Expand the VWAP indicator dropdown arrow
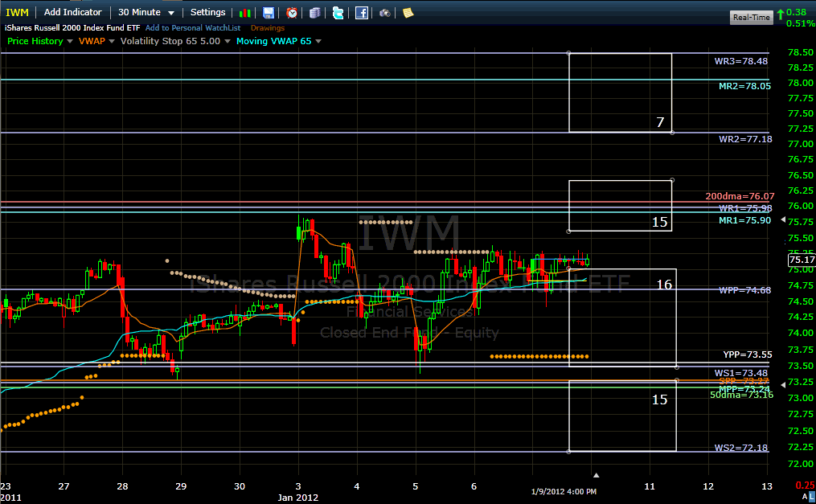Image resolution: width=816 pixels, height=504 pixels. (x=112, y=41)
